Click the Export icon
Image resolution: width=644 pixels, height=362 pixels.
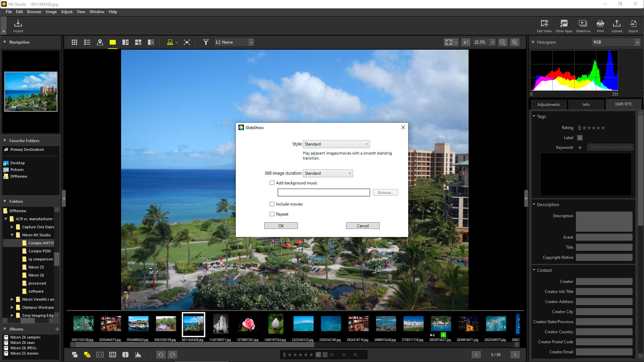tap(633, 26)
